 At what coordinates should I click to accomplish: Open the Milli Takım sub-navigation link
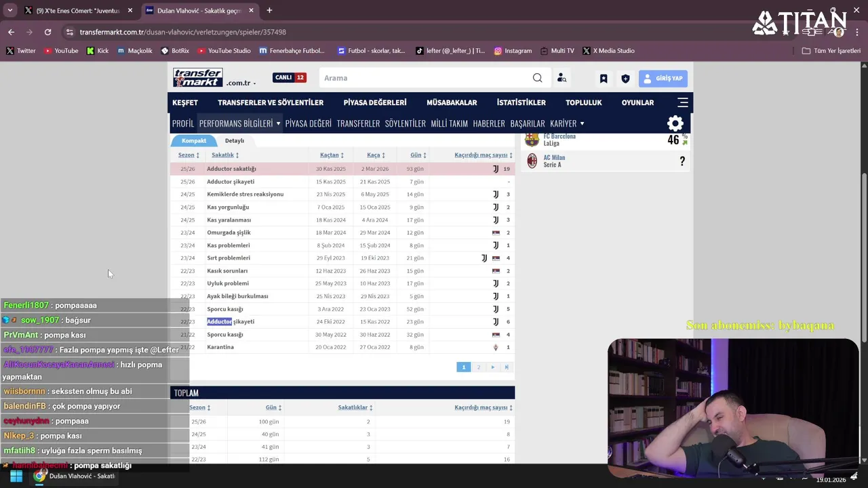[450, 123]
